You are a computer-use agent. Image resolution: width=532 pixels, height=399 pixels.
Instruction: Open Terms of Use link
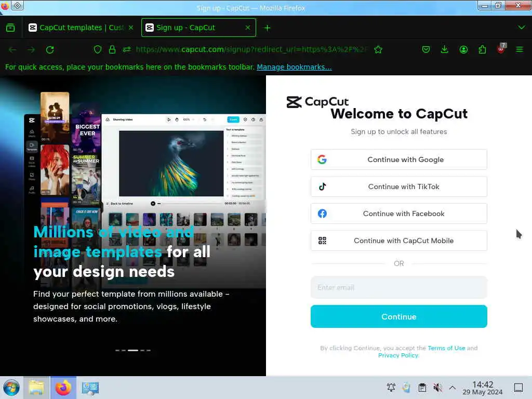(x=446, y=348)
